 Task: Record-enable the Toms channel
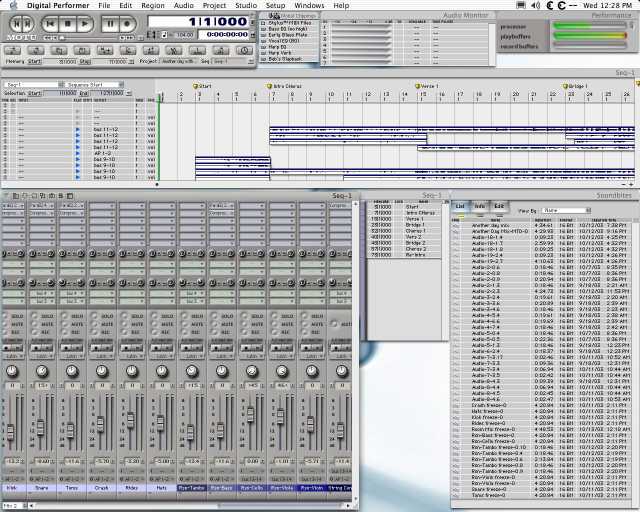coord(66,332)
